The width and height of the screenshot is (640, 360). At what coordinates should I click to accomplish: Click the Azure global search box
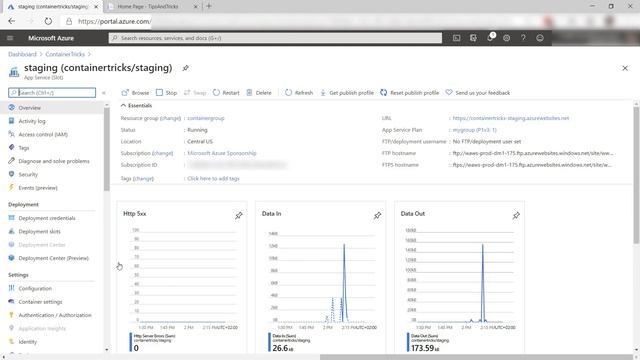click(x=276, y=38)
